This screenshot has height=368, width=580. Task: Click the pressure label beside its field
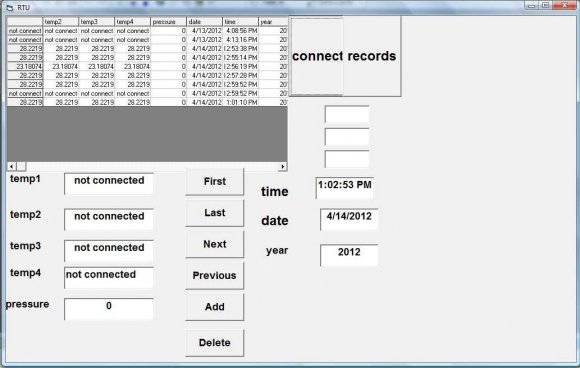[27, 304]
